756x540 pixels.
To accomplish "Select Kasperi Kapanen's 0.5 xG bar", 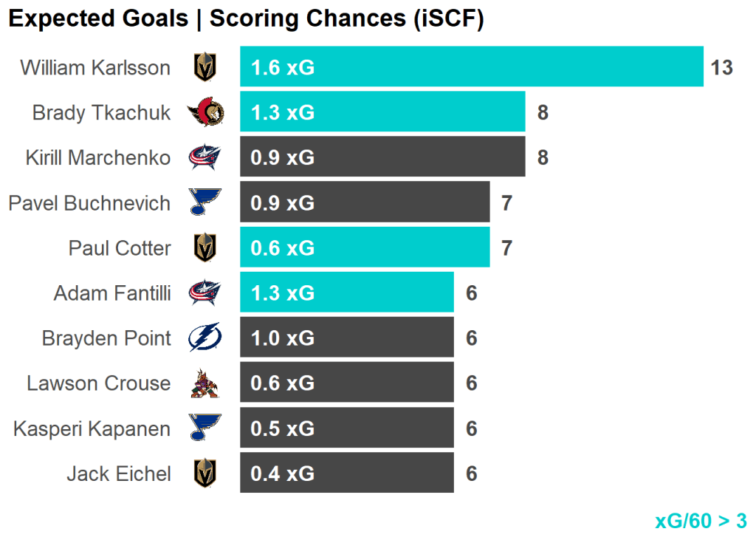I will tap(346, 428).
